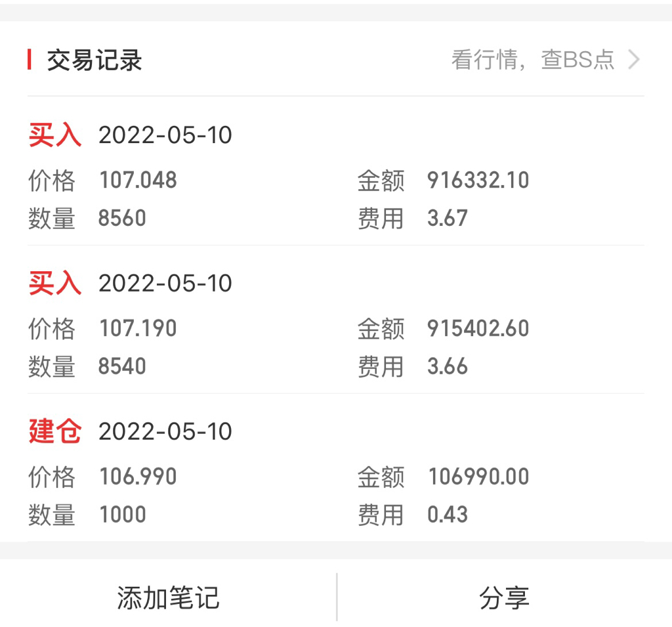Expand the chevron beside 查BS点

point(633,60)
